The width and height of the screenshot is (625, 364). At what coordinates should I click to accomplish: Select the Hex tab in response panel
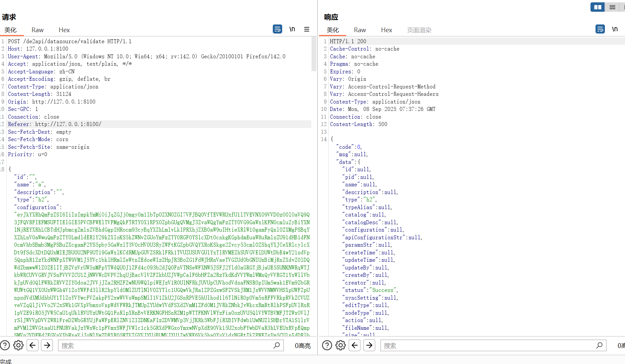point(386,30)
